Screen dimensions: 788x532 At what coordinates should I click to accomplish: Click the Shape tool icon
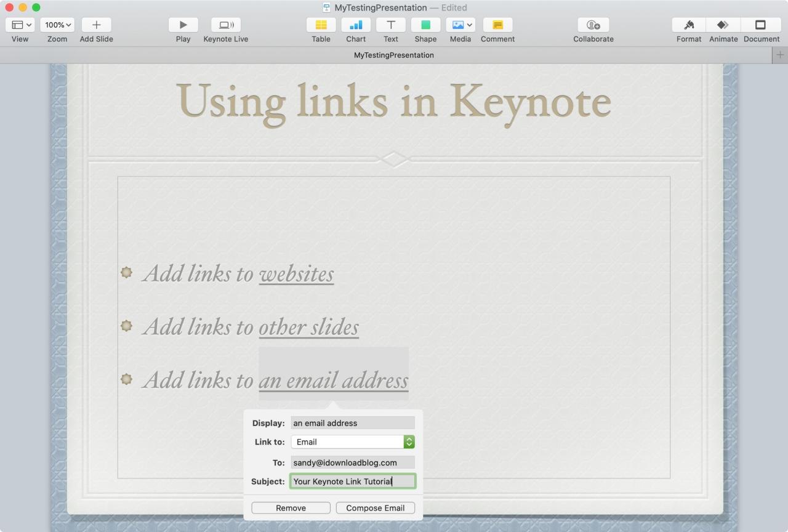pos(425,25)
